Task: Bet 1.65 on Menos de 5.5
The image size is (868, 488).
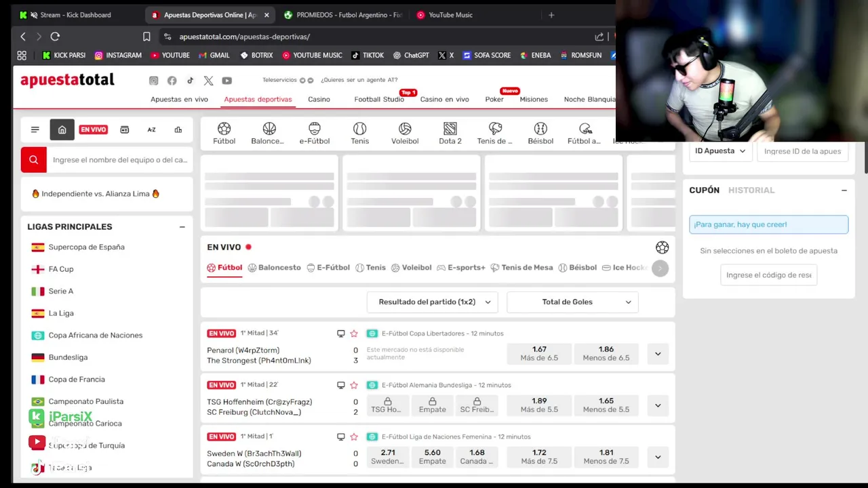Action: point(606,405)
